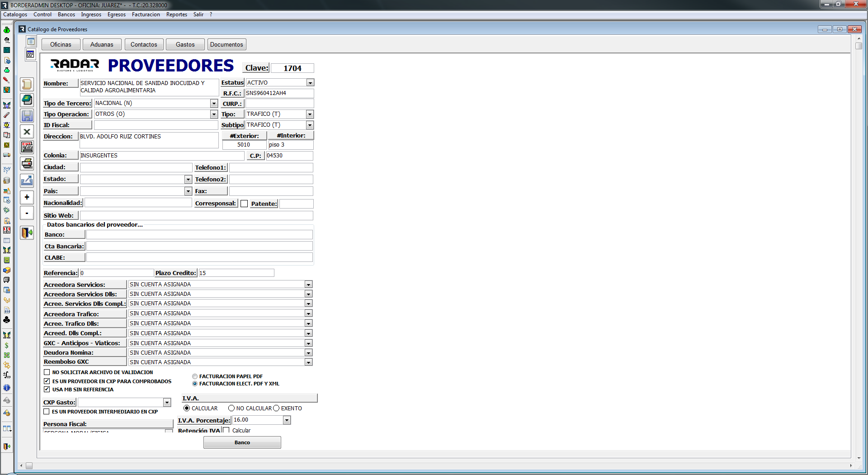The image size is (868, 475).
Task: Click the fax report icon in form toolbar
Action: pyautogui.click(x=27, y=147)
